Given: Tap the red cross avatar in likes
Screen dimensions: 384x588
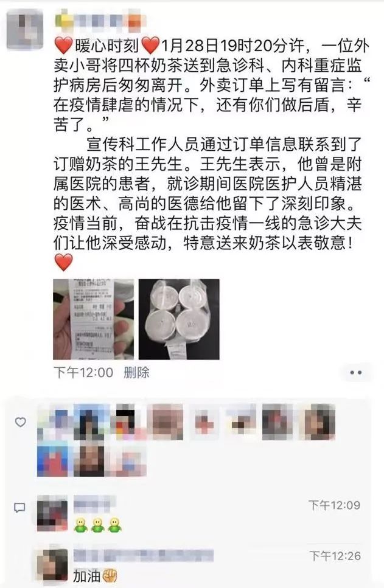Looking at the screenshot, I should 205,422.
